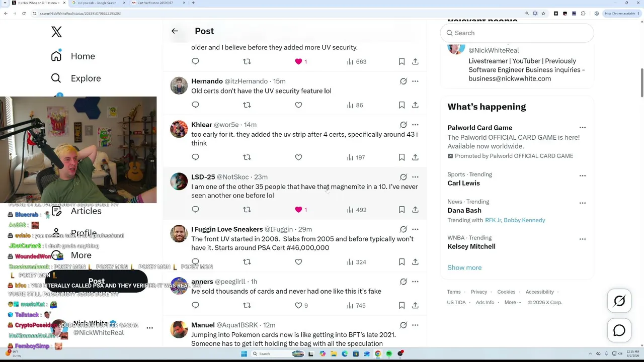Screen dimensions: 644x362
Task: Share LSD-25's comment
Action: (x=415, y=210)
